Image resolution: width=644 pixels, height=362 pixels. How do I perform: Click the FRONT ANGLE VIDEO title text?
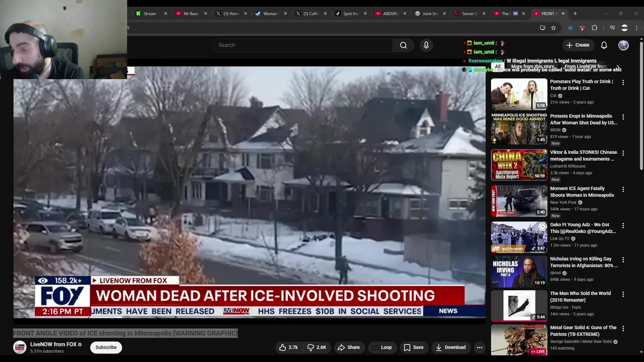[125, 333]
